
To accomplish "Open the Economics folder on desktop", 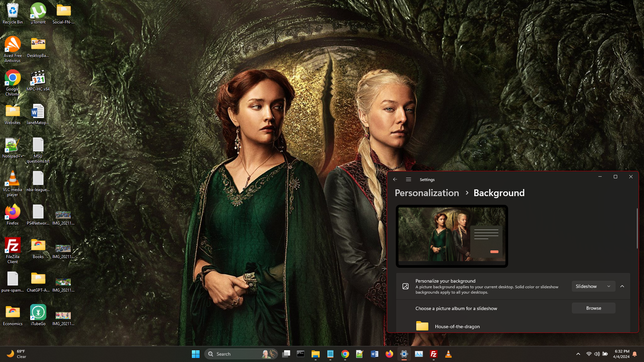I will (13, 315).
